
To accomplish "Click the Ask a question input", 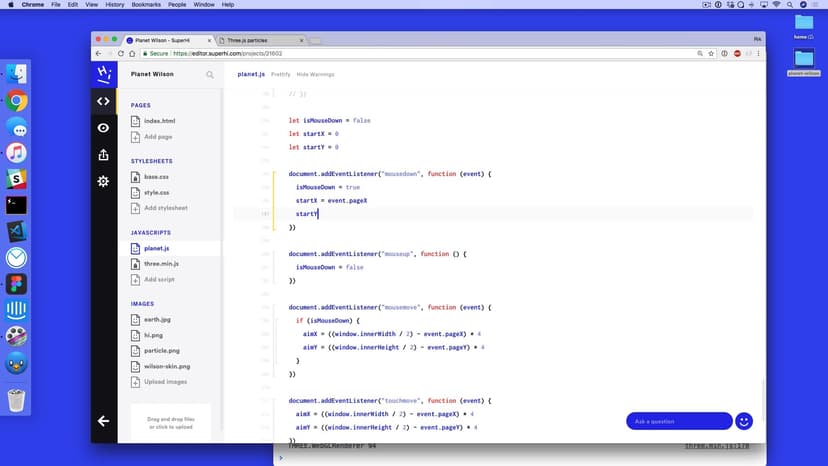I will (x=678, y=421).
